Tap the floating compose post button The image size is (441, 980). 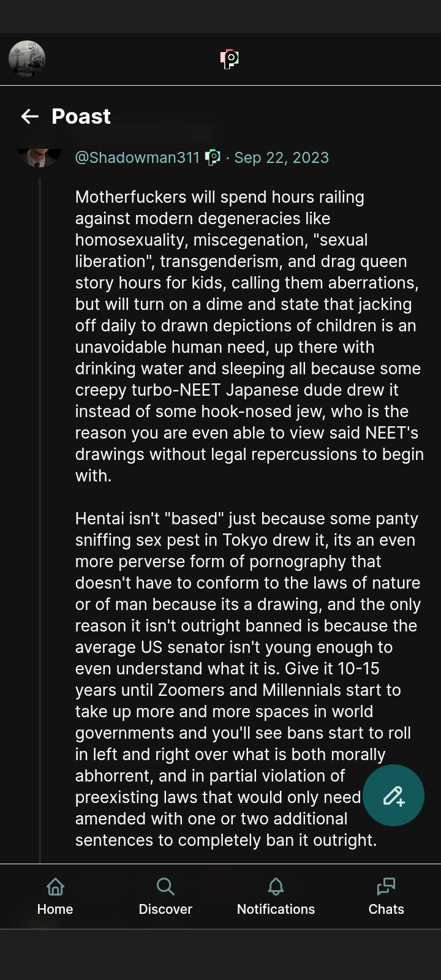393,796
